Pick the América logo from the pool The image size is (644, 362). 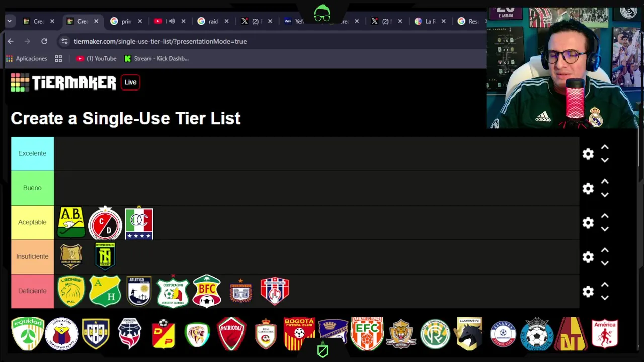605,333
